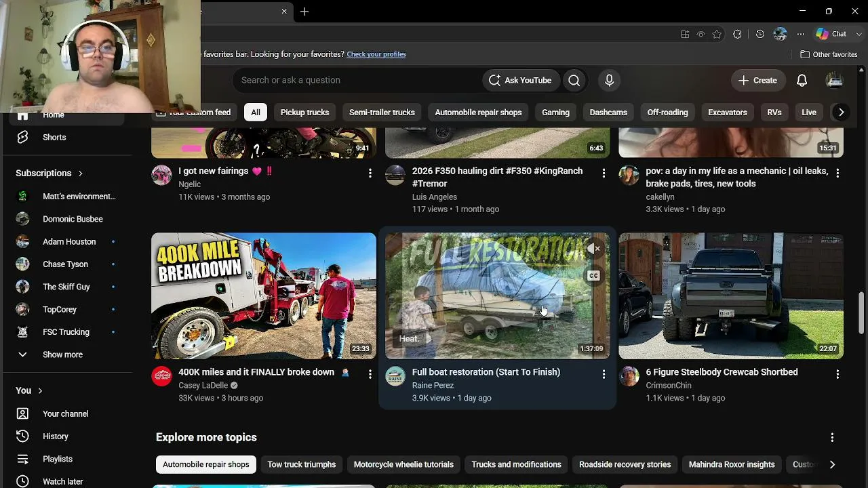This screenshot has width=868, height=488.
Task: Close the current browser tab
Action: point(284,12)
